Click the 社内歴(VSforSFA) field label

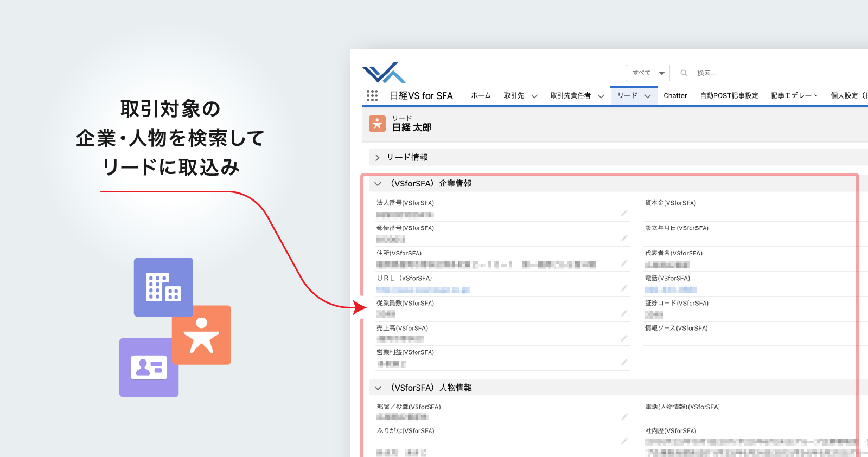coord(671,431)
